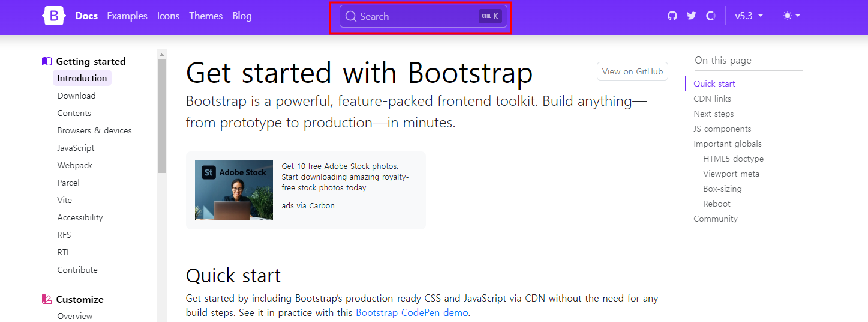The image size is (868, 322).
Task: Open the v5.3 version dropdown
Action: click(x=749, y=16)
